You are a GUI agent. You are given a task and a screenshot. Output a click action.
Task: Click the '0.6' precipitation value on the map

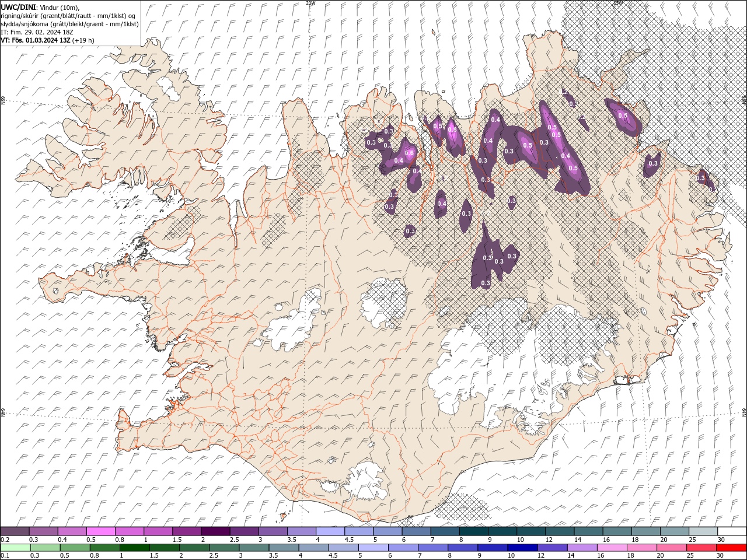(x=409, y=153)
